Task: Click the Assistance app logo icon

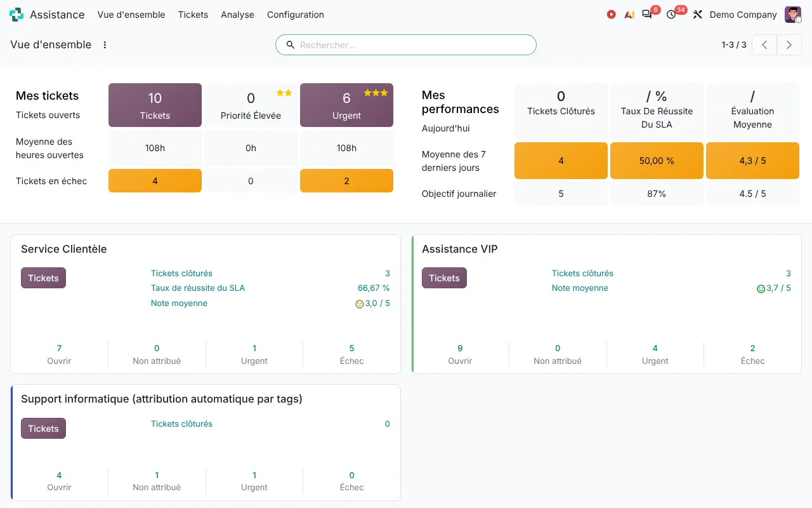Action: click(16, 15)
